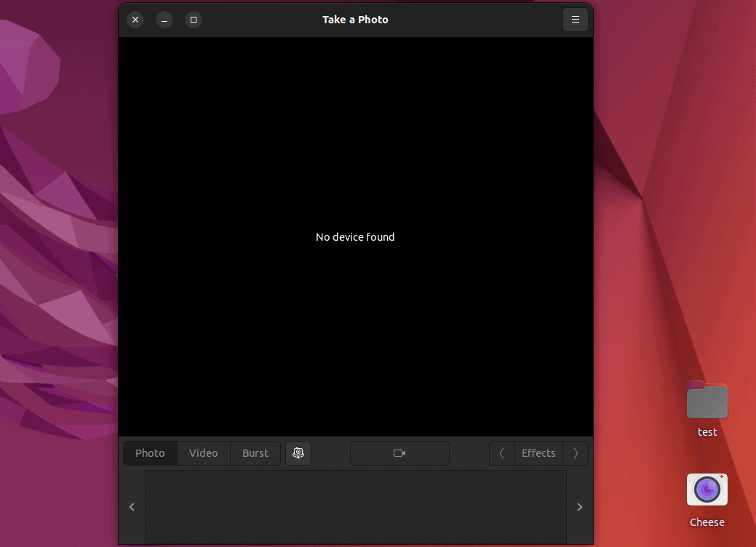Image resolution: width=756 pixels, height=547 pixels.
Task: Open the test folder on the desktop
Action: [707, 399]
